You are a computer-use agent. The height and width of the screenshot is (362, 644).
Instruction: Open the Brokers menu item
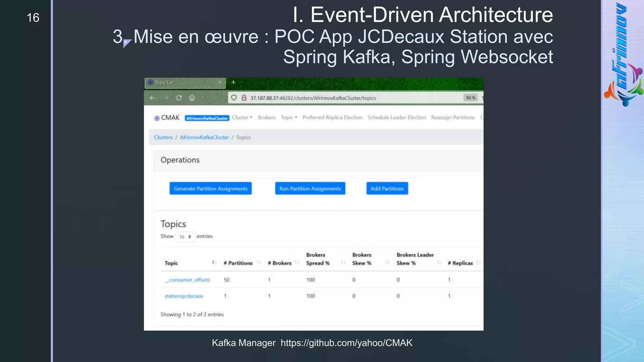coord(267,118)
